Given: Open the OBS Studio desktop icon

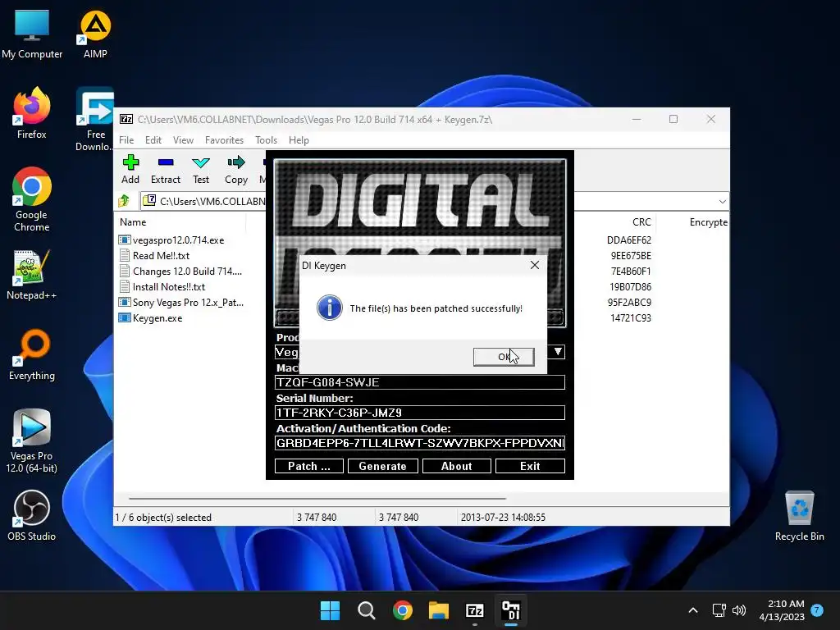Looking at the screenshot, I should coord(32,515).
